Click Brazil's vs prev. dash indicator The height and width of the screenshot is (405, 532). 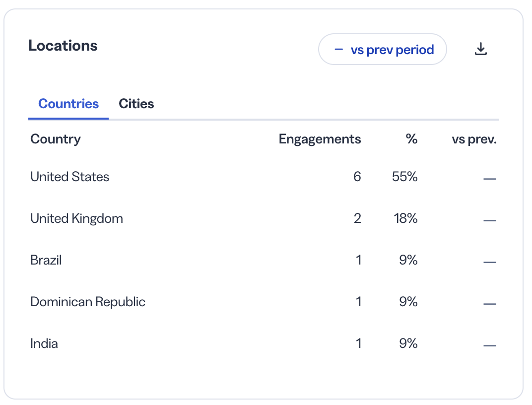pos(490,262)
